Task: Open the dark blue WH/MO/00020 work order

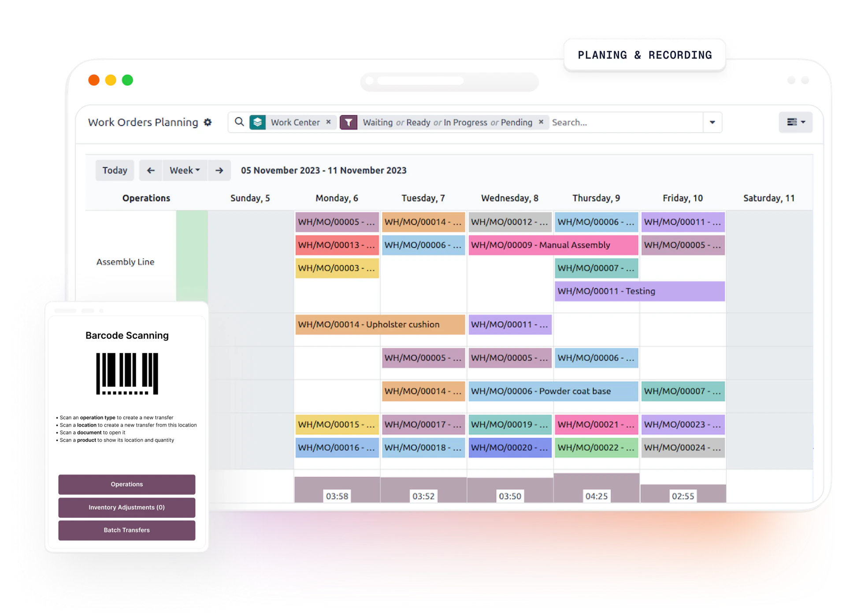Action: [510, 448]
